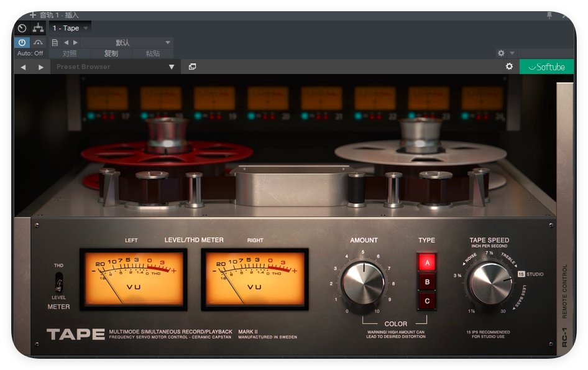Expand the 默认 preset dropdown
The height and width of the screenshot is (370, 588).
(x=167, y=42)
